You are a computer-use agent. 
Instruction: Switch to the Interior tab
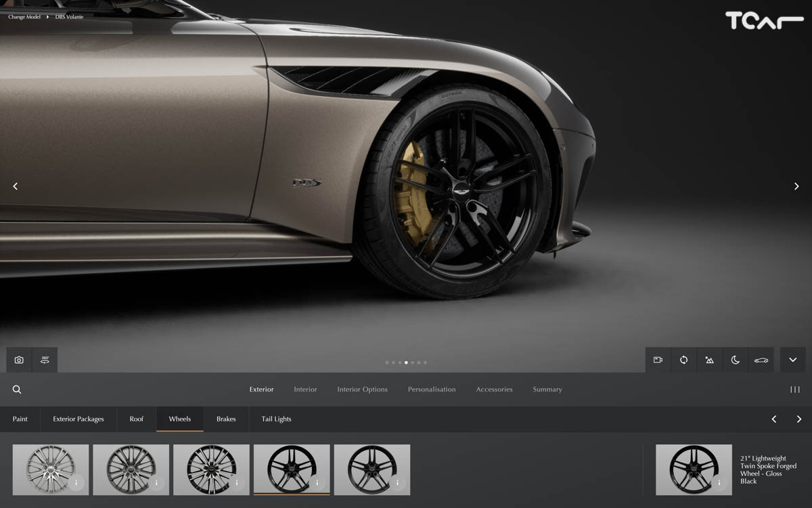[305, 389]
